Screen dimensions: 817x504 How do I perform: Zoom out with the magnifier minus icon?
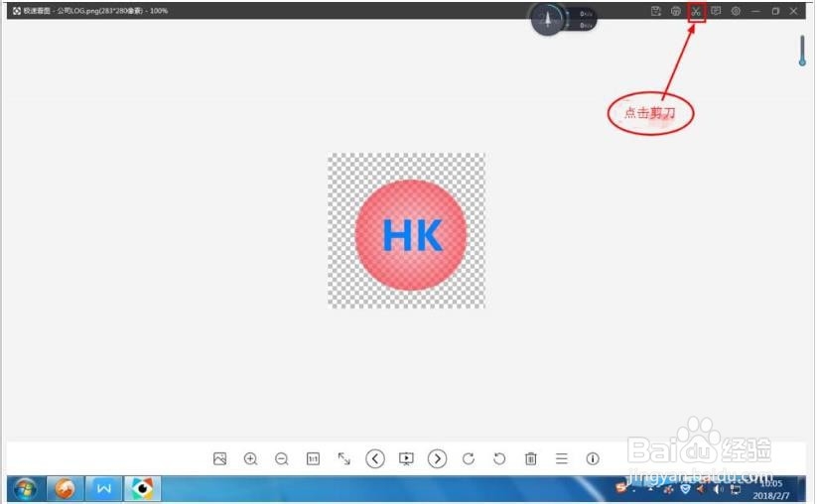[x=282, y=458]
